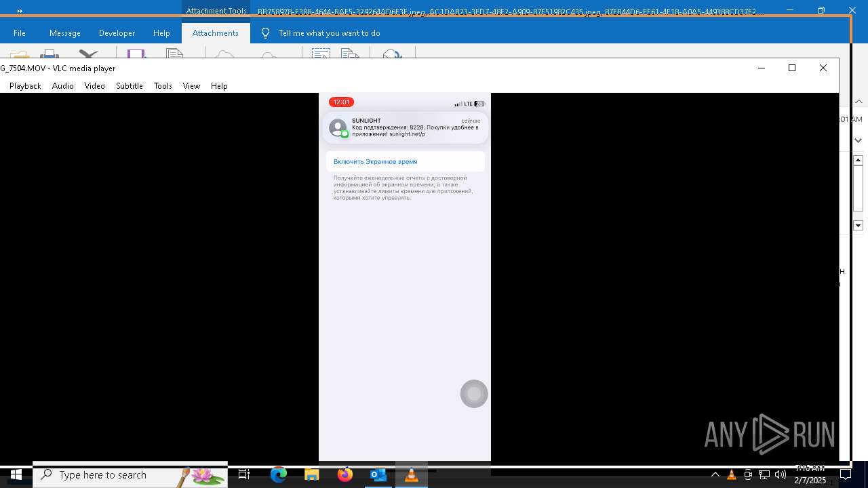The image size is (868, 488).
Task: Open the volume speaker tray icon
Action: pos(781,475)
